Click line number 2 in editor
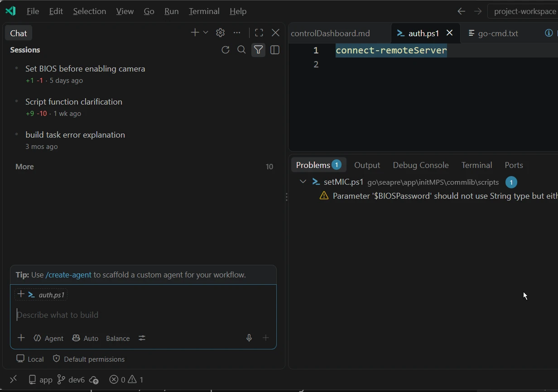Image resolution: width=558 pixels, height=392 pixels. click(x=316, y=64)
